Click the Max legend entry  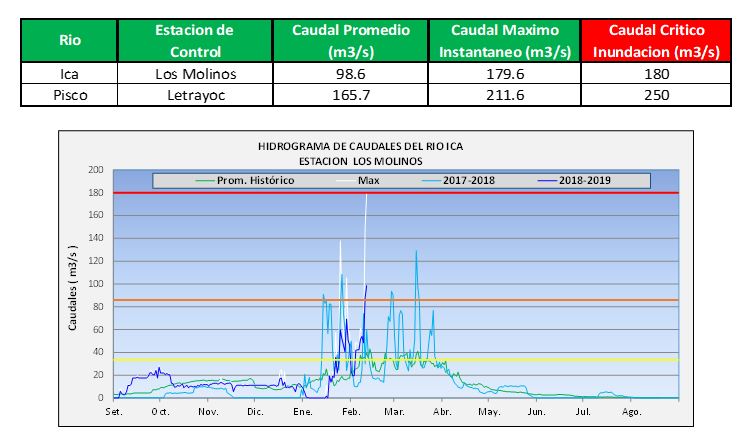tap(366, 181)
